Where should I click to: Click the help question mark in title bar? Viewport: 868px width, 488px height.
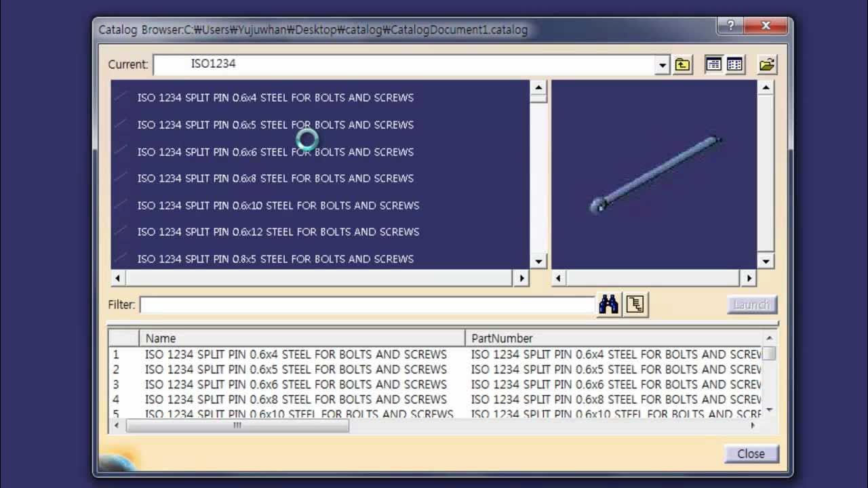730,26
